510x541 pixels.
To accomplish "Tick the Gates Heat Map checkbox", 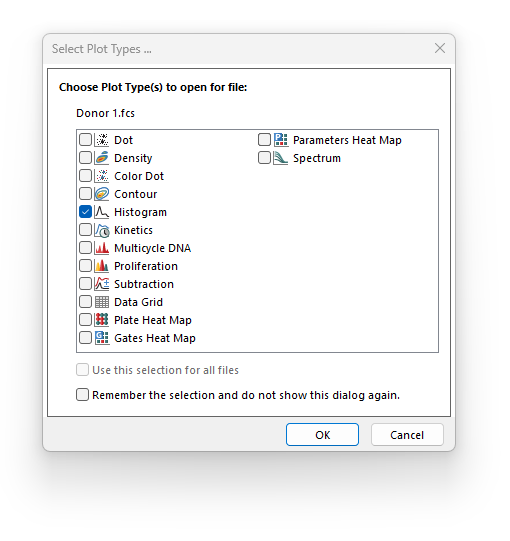I will [85, 338].
